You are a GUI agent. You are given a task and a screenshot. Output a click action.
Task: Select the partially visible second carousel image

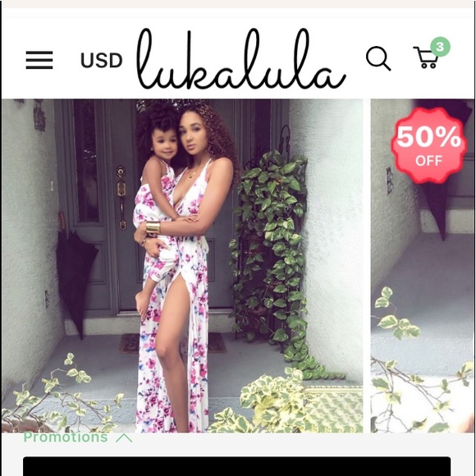tap(423, 266)
